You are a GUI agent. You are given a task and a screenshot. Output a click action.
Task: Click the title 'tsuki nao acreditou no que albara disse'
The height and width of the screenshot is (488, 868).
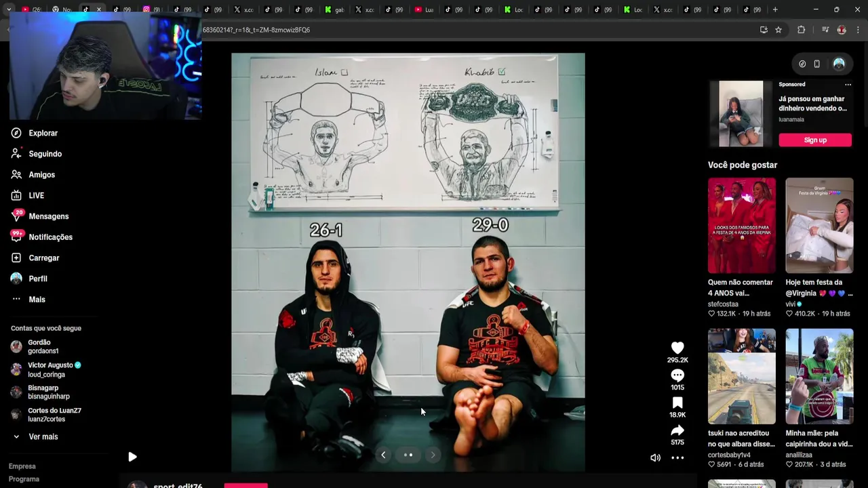coord(741,439)
